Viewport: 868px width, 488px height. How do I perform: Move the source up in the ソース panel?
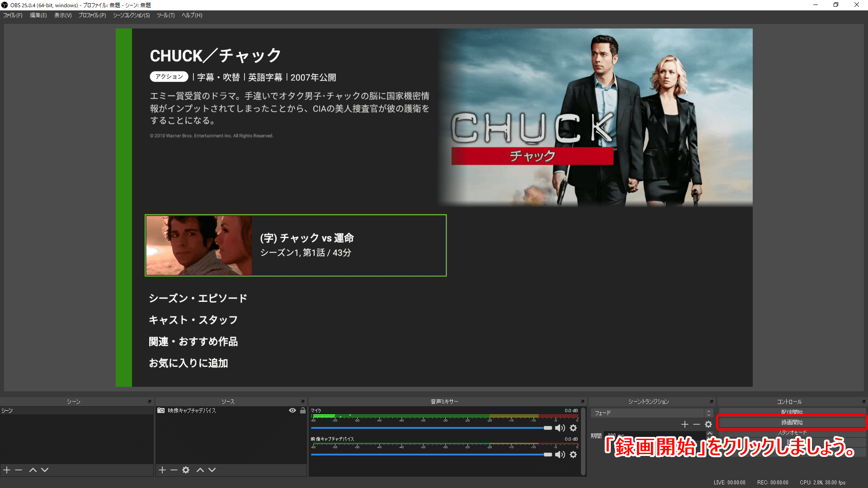(x=200, y=470)
